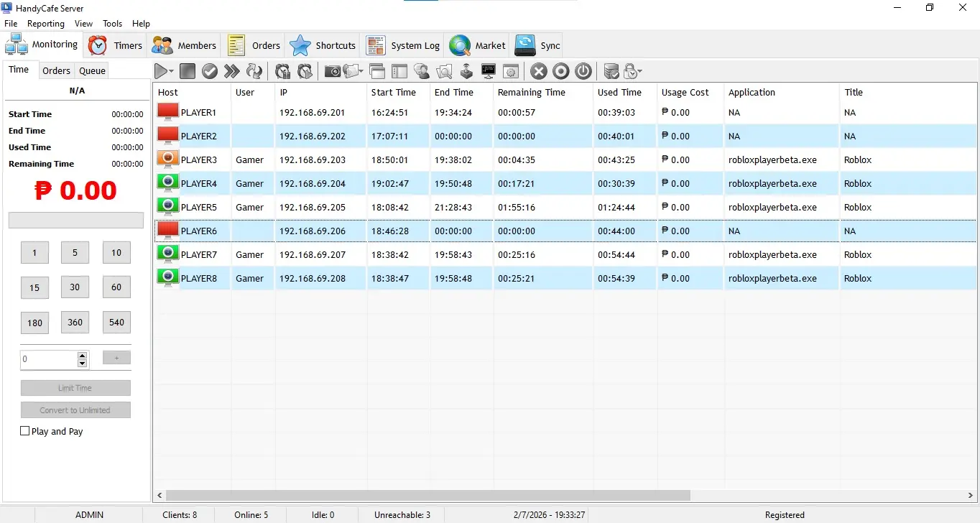
Task: Click the magnifier over pictures icon
Action: tap(444, 71)
